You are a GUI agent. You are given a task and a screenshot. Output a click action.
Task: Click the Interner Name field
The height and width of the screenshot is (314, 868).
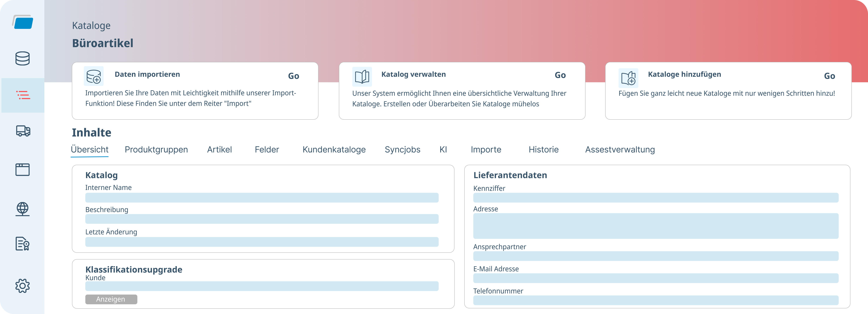[x=262, y=197]
